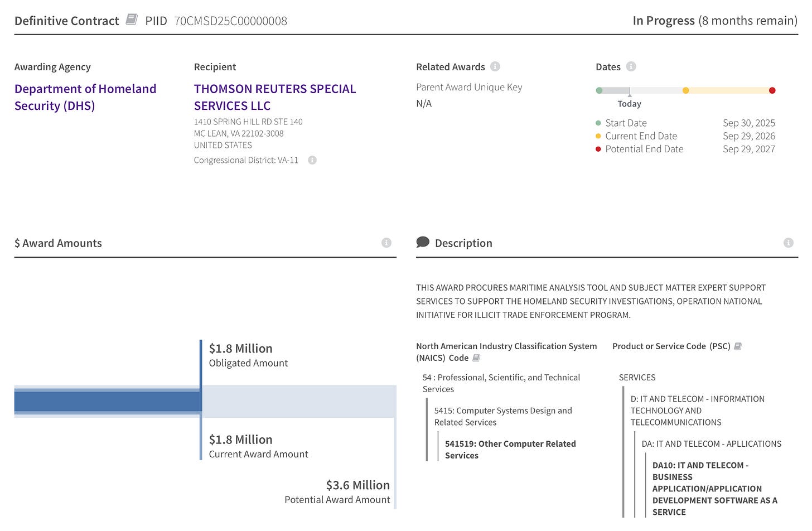Click the $1.8 Million Current Award Amount
The width and height of the screenshot is (812, 531).
tap(258, 447)
